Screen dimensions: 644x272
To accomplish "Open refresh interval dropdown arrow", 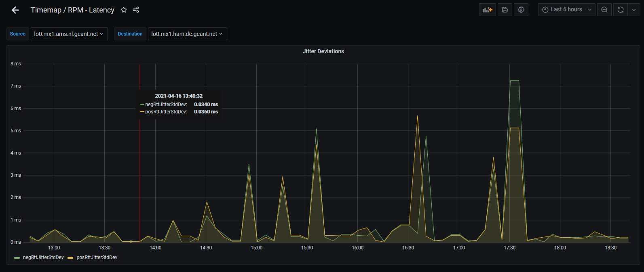I will 634,10.
